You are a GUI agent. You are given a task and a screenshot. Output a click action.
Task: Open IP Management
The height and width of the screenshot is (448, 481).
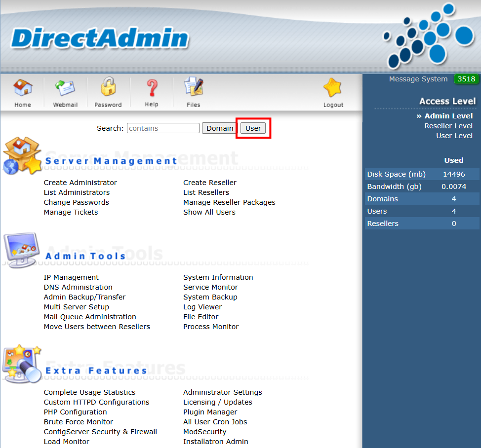pyautogui.click(x=71, y=277)
